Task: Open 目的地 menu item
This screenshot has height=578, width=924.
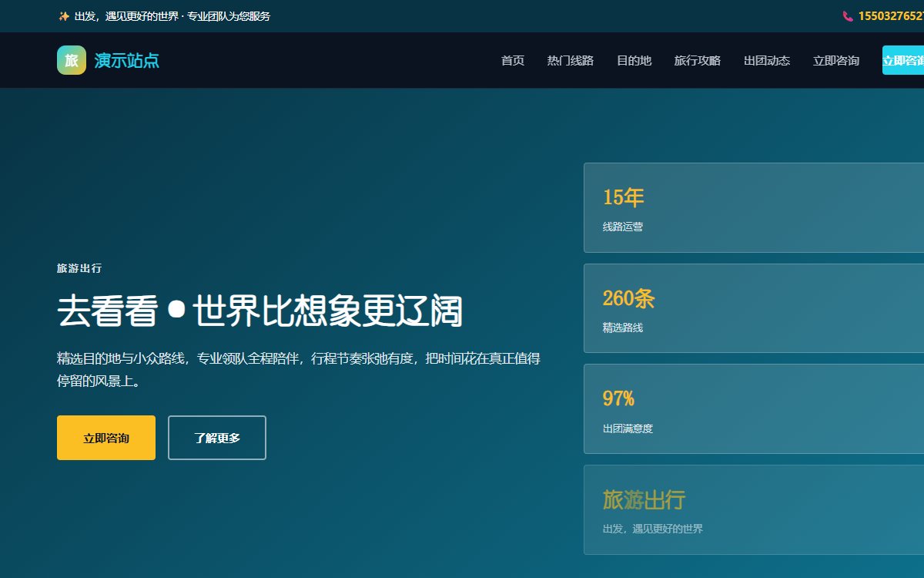Action: point(634,60)
